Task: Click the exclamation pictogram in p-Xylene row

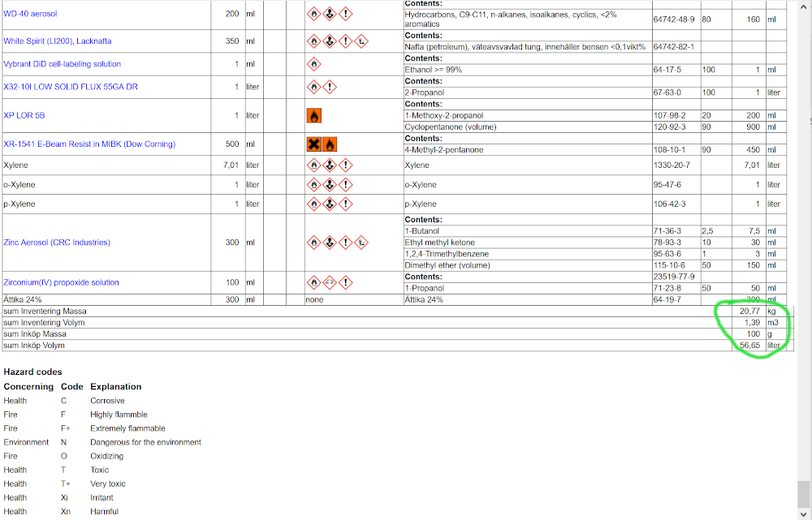Action: point(345,204)
